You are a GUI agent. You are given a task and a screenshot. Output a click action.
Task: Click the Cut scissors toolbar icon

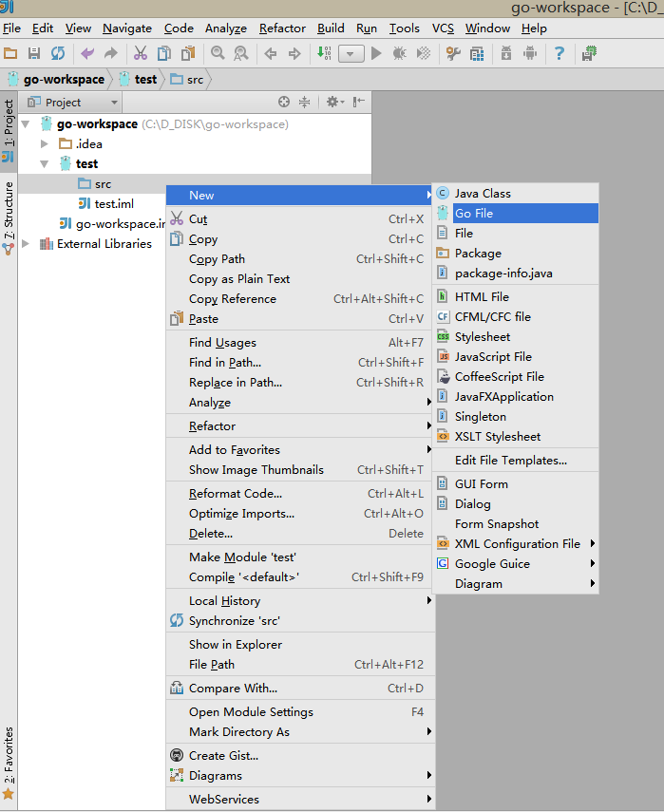tap(141, 53)
